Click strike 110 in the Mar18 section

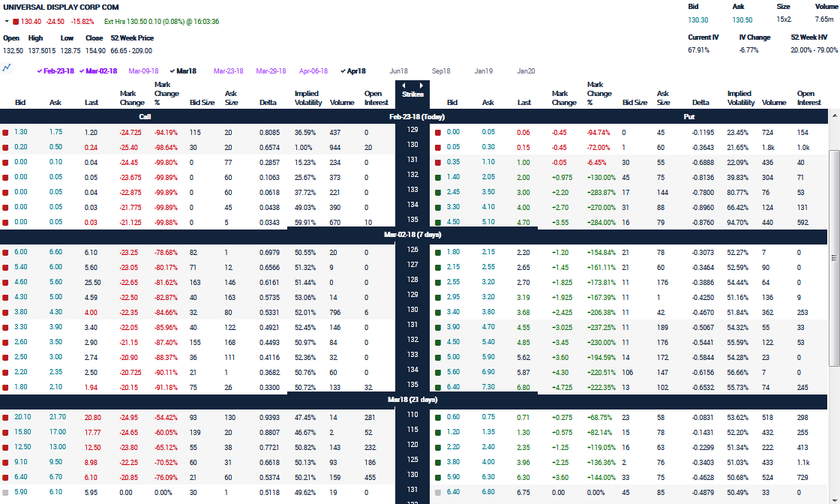(412, 415)
